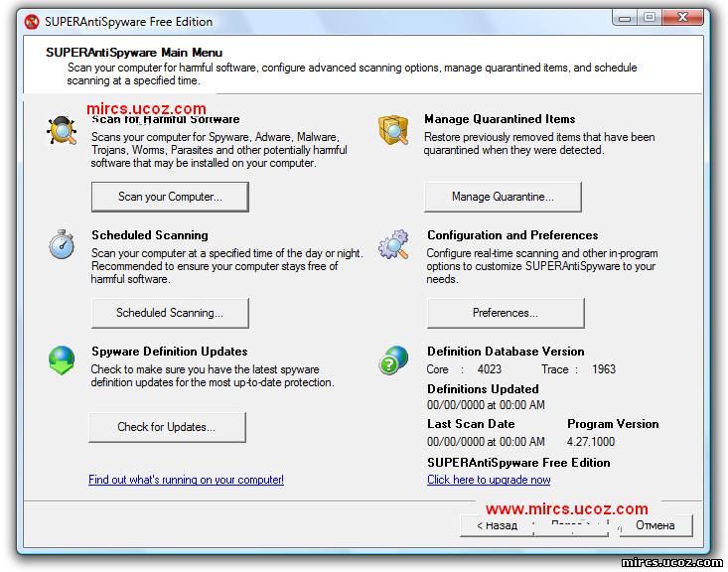
Task: Click 'Program Version' label
Action: 613,424
